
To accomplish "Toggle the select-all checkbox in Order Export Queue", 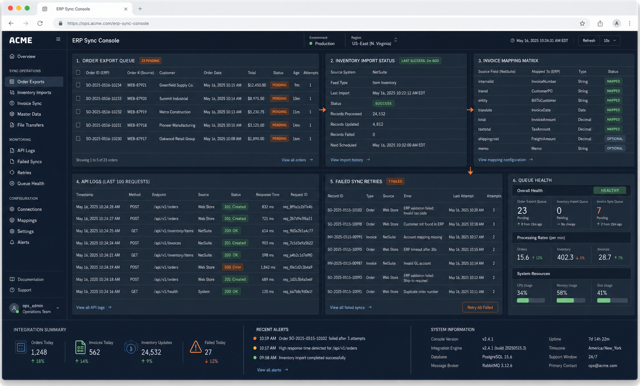I will coord(78,73).
